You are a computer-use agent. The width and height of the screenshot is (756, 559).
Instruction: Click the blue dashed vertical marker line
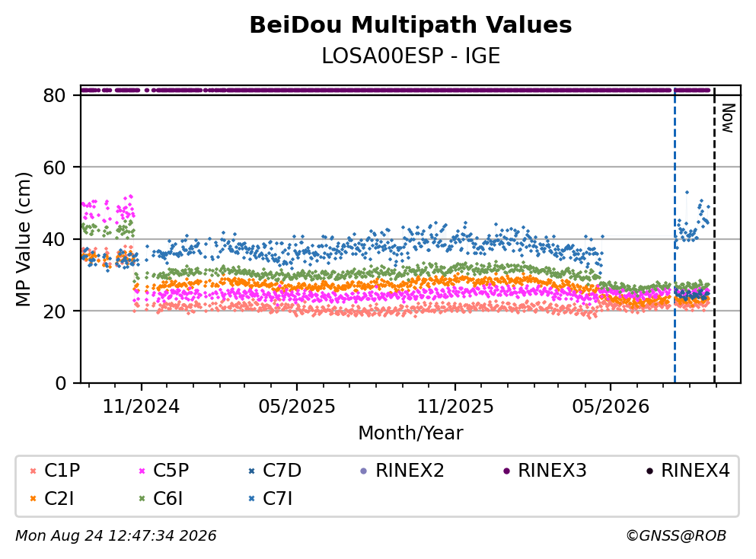click(675, 235)
